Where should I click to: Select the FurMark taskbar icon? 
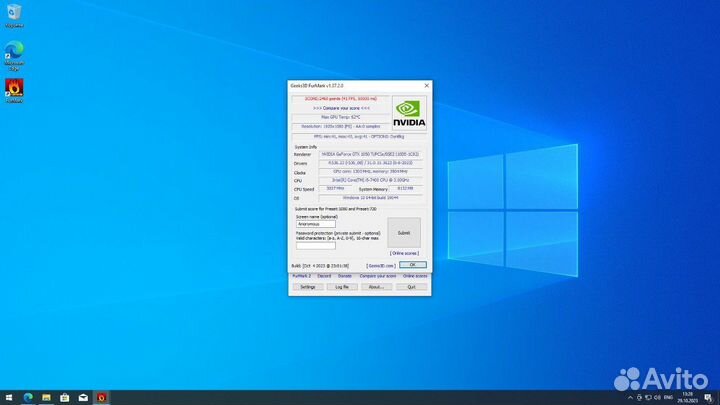click(x=101, y=398)
